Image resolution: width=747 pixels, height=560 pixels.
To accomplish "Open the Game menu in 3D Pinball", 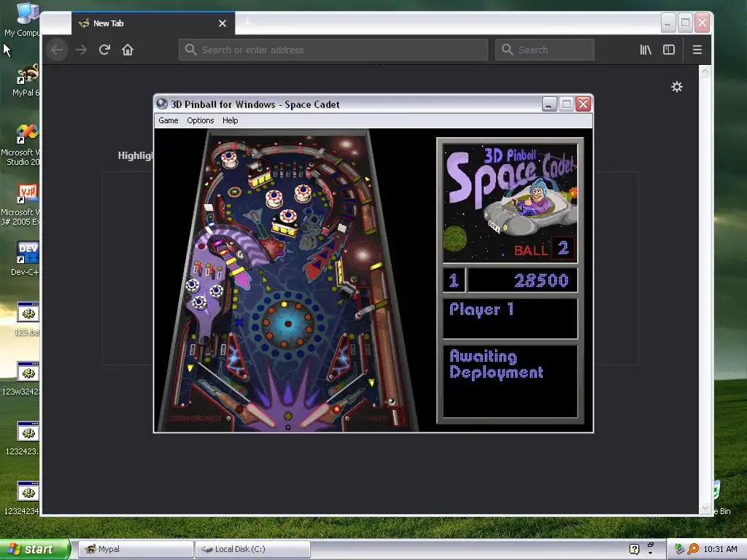I will pos(169,120).
